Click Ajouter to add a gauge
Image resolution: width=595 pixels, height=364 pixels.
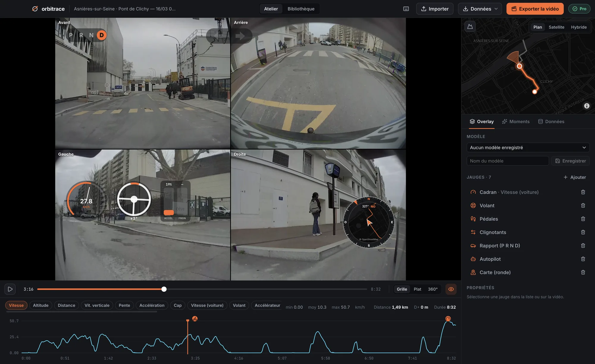click(574, 177)
